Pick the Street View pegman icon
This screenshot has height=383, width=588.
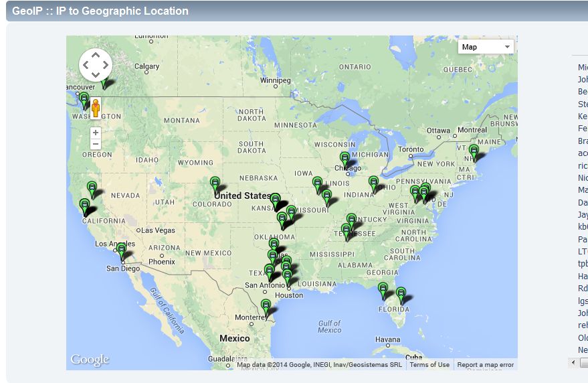[x=96, y=108]
